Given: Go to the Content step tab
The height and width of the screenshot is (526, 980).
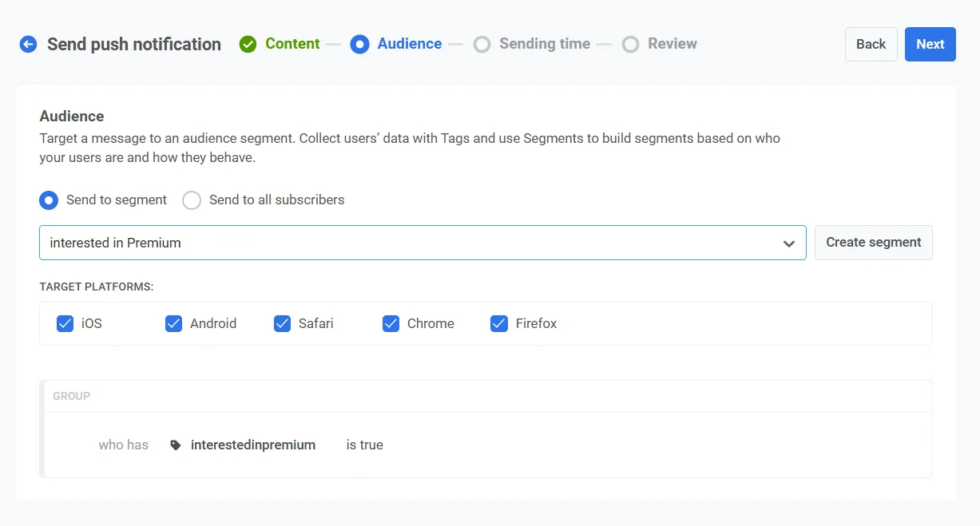Looking at the screenshot, I should pyautogui.click(x=292, y=44).
